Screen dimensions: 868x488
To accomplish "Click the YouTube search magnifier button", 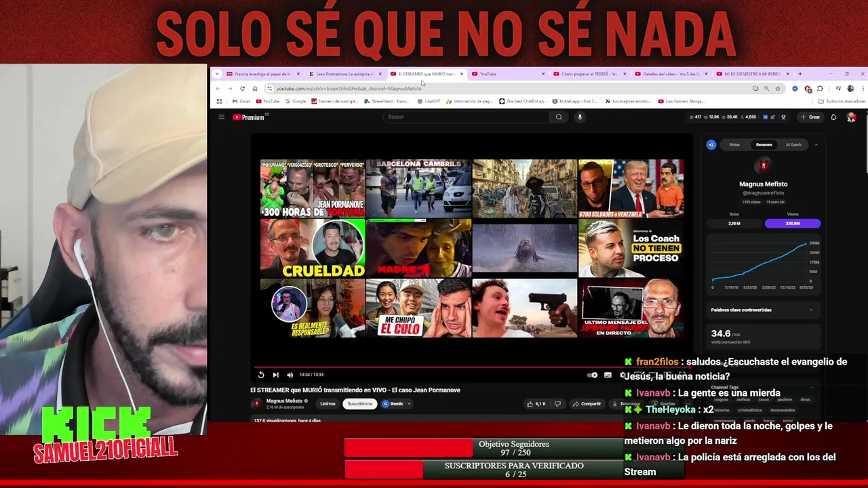I will [x=559, y=117].
